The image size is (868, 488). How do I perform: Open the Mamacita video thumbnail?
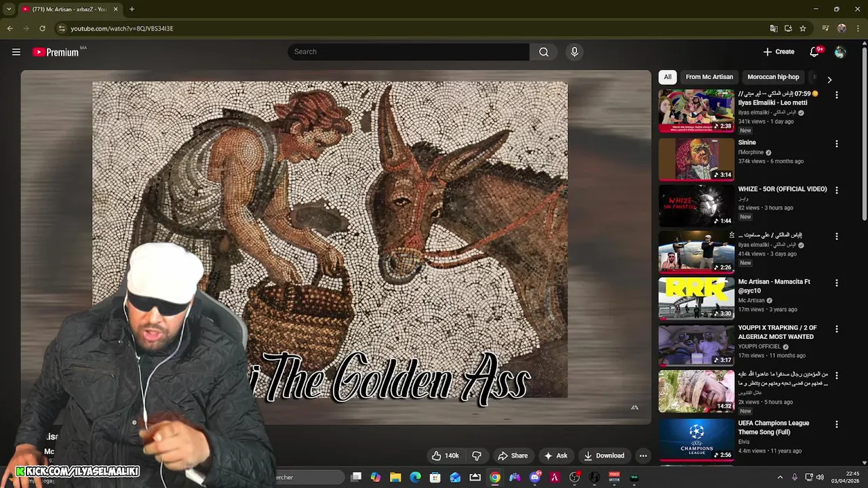(x=696, y=298)
